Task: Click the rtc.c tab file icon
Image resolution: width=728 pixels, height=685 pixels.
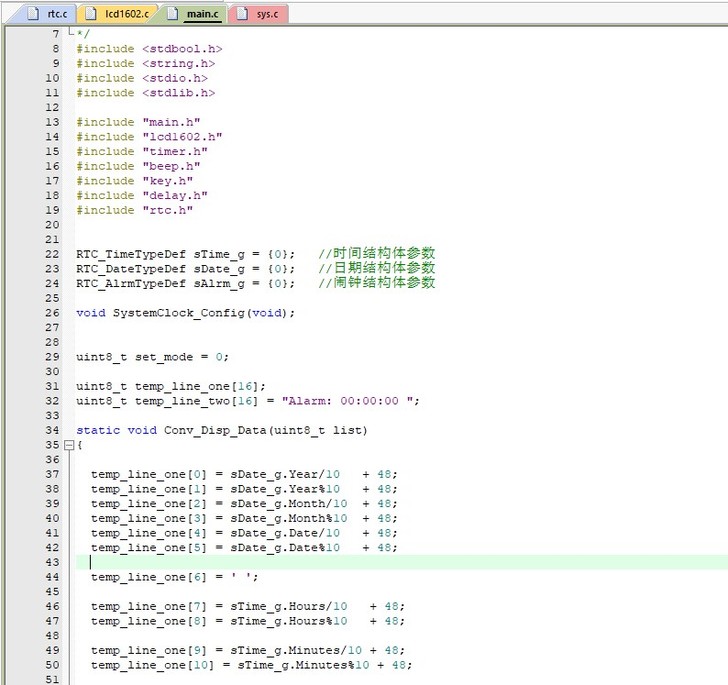Action: [x=32, y=14]
